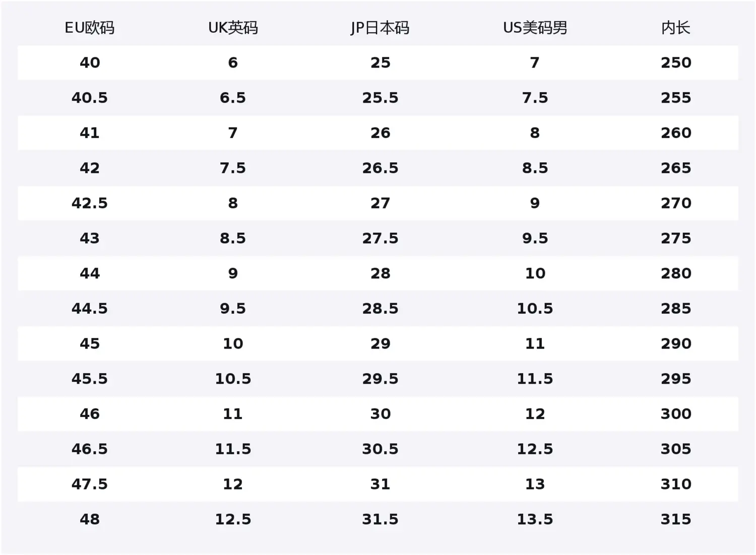Click the inner length 250 cell
Viewport: 756px width, 555px height.
pos(676,62)
